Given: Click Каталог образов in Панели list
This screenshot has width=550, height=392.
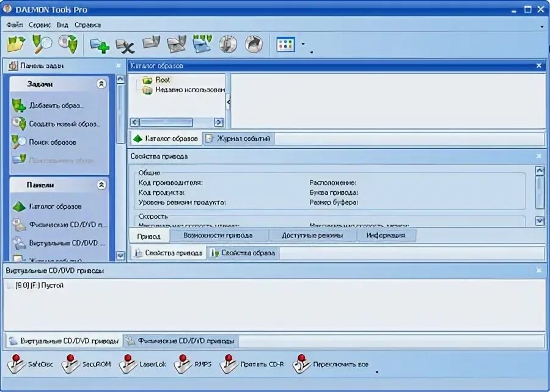Looking at the screenshot, I should (46, 206).
